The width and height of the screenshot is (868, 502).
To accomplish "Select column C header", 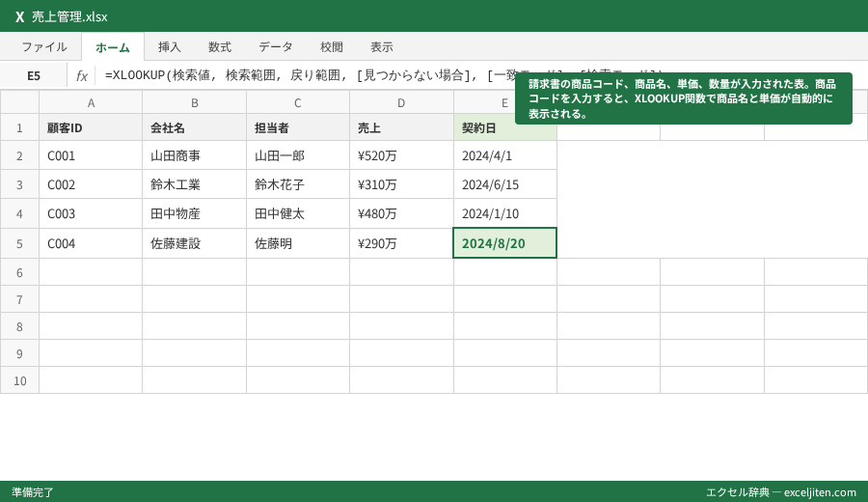I will (298, 102).
